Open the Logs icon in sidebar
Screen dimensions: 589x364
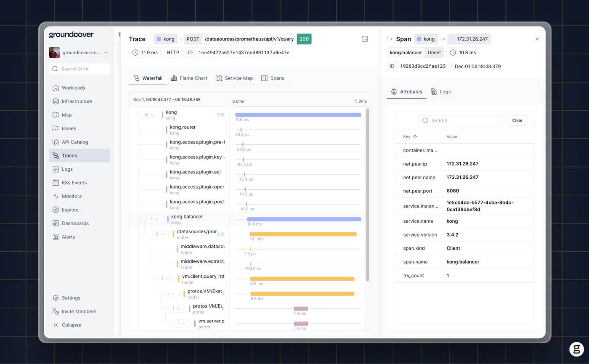56,169
